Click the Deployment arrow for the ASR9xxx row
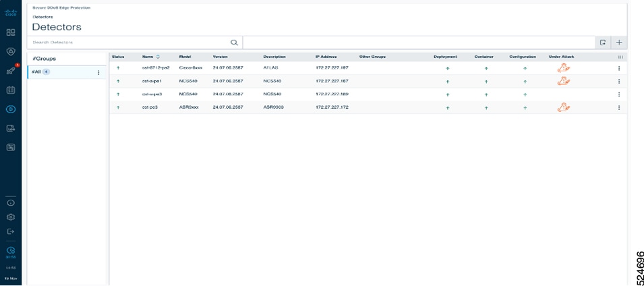Image resolution: width=644 pixels, height=286 pixels. pyautogui.click(x=447, y=108)
